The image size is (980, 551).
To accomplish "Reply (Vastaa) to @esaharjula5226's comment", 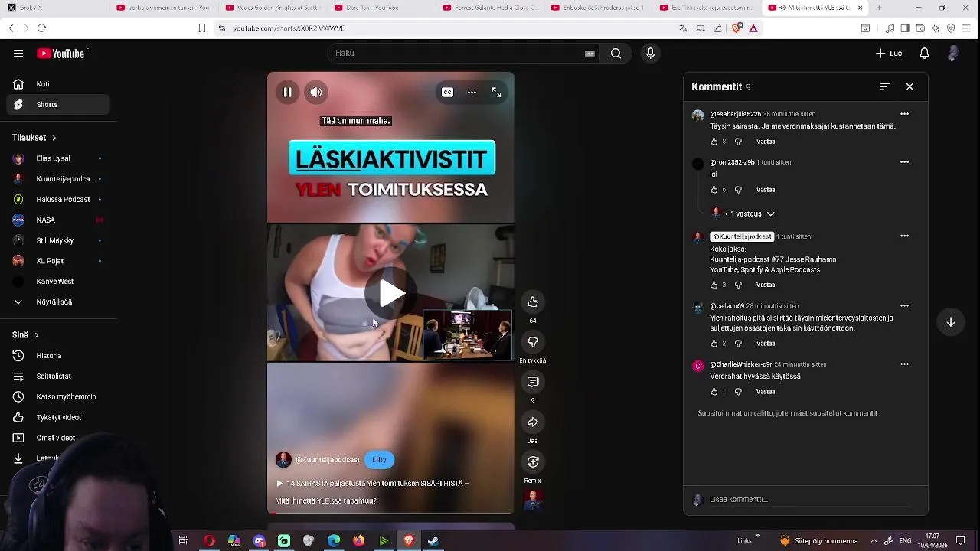I will pyautogui.click(x=766, y=142).
